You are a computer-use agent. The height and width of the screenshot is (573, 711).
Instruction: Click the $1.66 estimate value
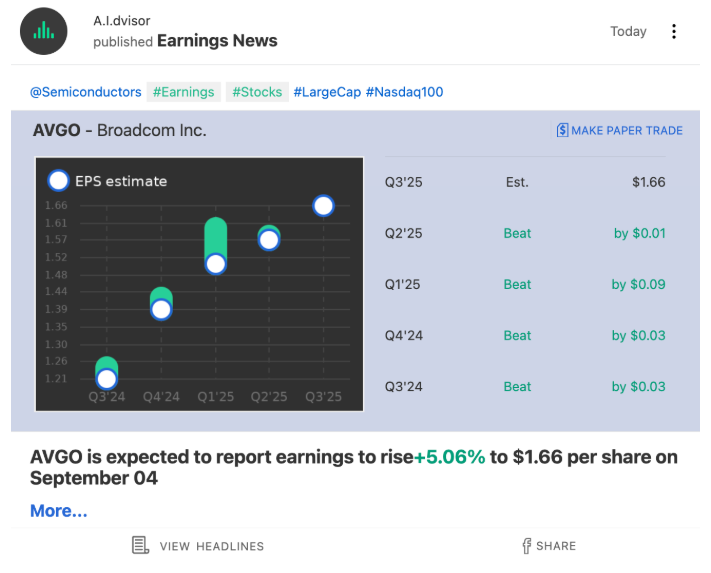(x=648, y=182)
